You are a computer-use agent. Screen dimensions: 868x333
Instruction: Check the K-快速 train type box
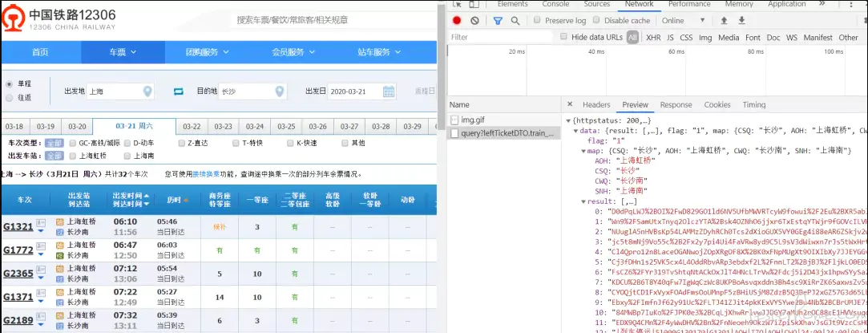point(291,143)
